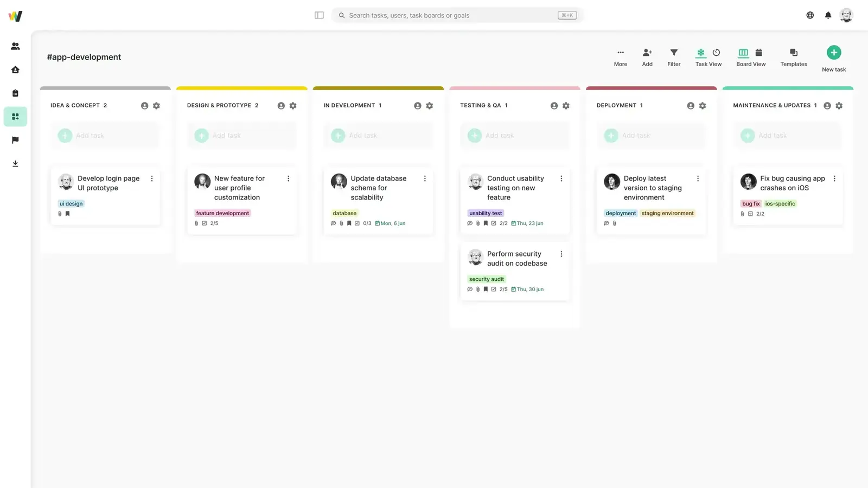This screenshot has height=488, width=868.
Task: Open the More options menu
Action: pos(620,53)
